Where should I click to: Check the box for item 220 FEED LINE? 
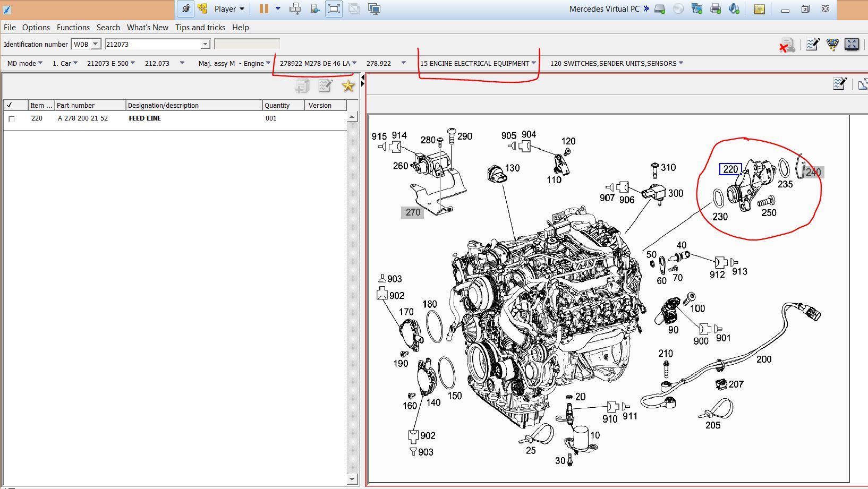pos(12,119)
